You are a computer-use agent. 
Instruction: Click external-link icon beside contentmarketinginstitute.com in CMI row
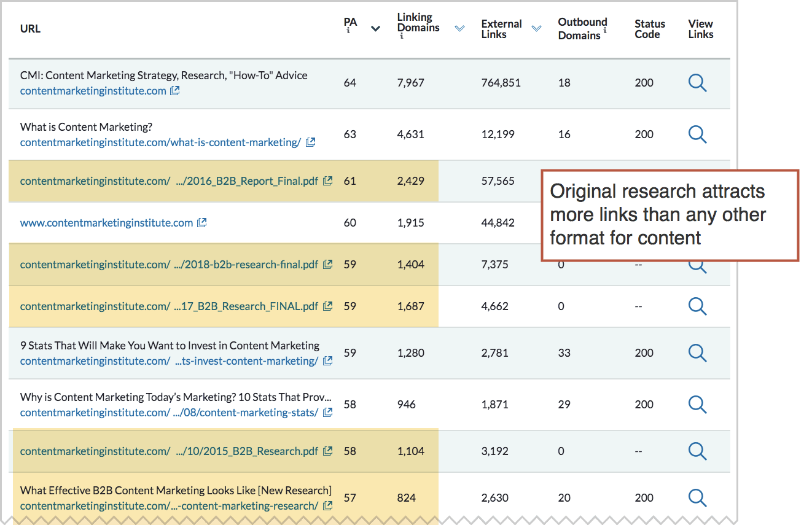tap(175, 91)
